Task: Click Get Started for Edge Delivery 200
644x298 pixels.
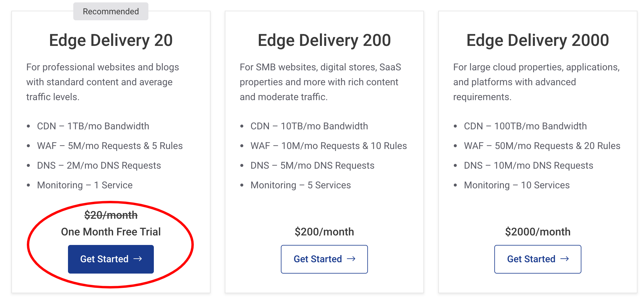Action: (324, 259)
